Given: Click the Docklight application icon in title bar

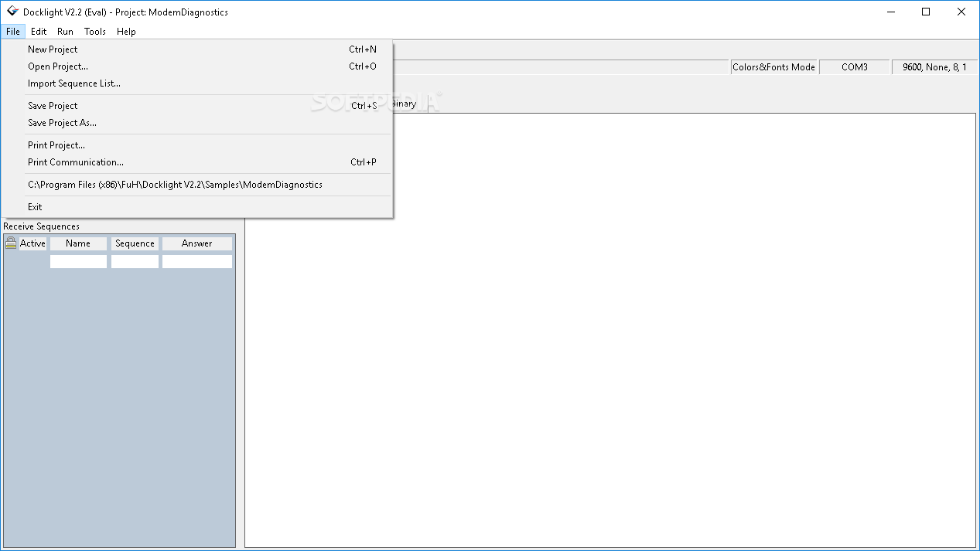Looking at the screenshot, I should click(x=12, y=12).
